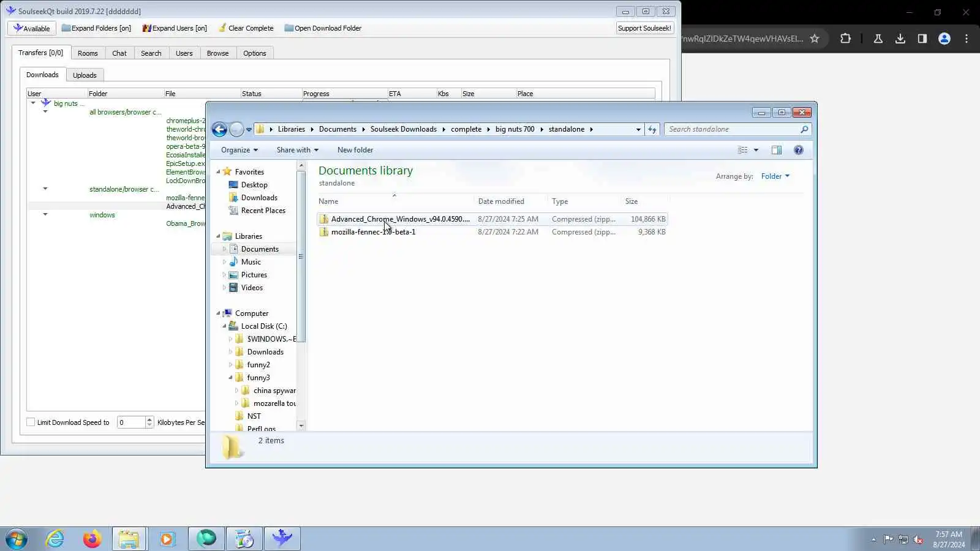Click the Explorer Back arrow button
The image size is (980, 551).
(x=219, y=129)
